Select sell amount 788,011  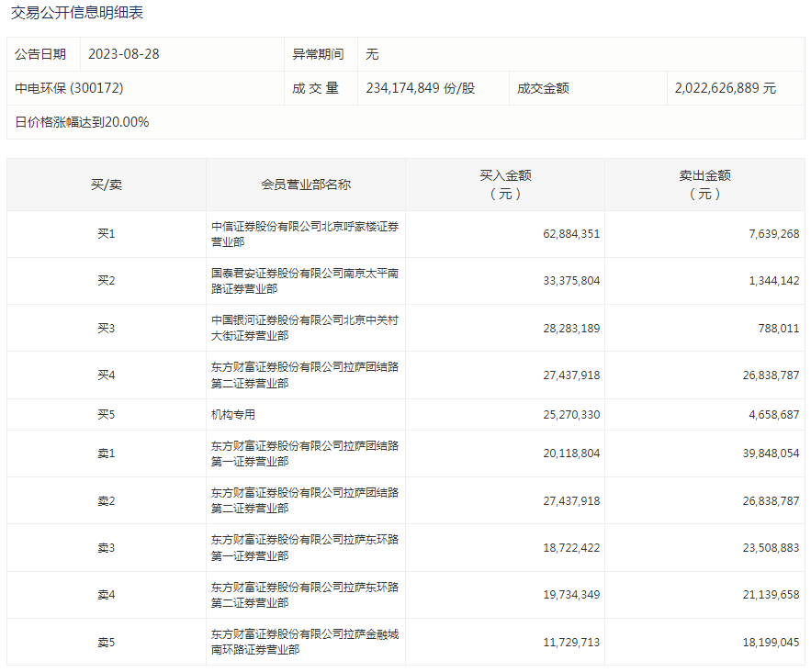(779, 329)
